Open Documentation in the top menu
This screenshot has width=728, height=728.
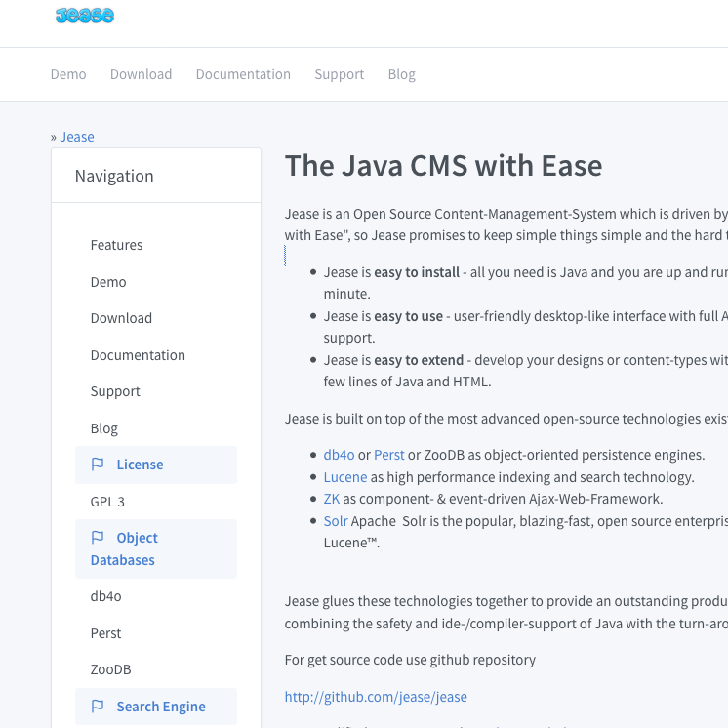click(243, 74)
